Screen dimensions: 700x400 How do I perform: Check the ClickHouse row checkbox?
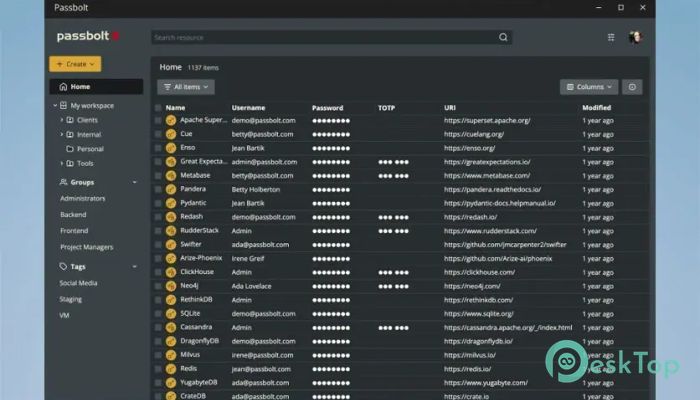click(x=158, y=273)
